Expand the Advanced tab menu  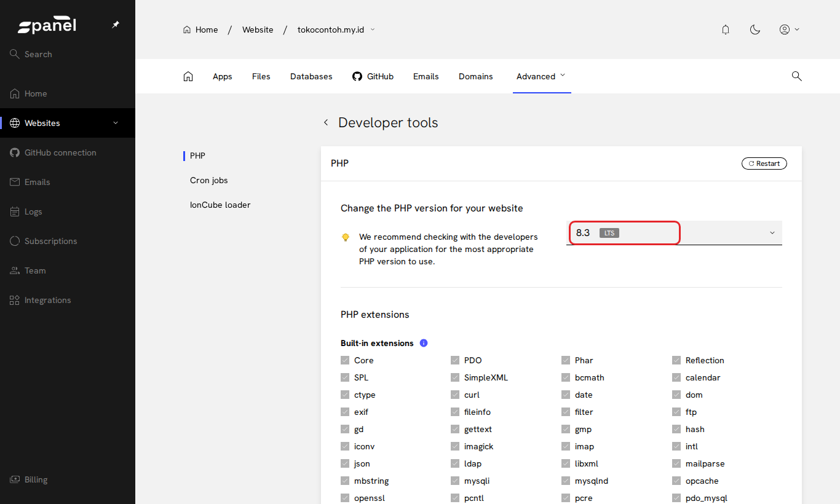(x=542, y=76)
